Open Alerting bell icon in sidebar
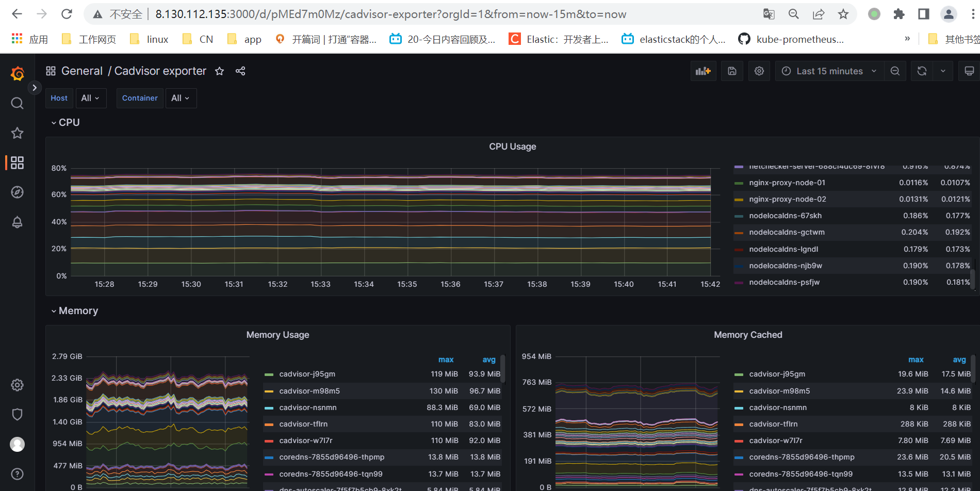 (x=18, y=222)
